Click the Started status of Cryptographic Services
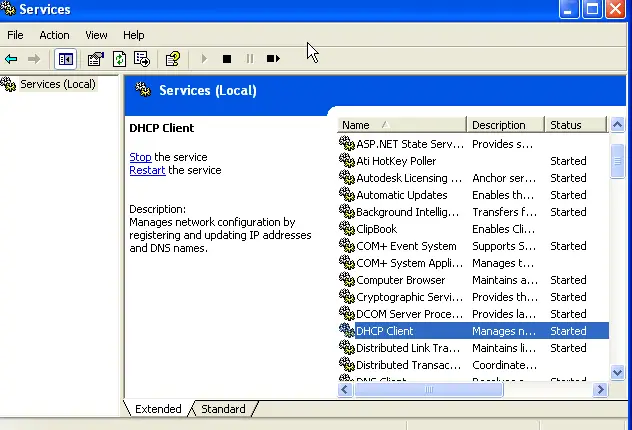The height and width of the screenshot is (430, 632). point(568,297)
